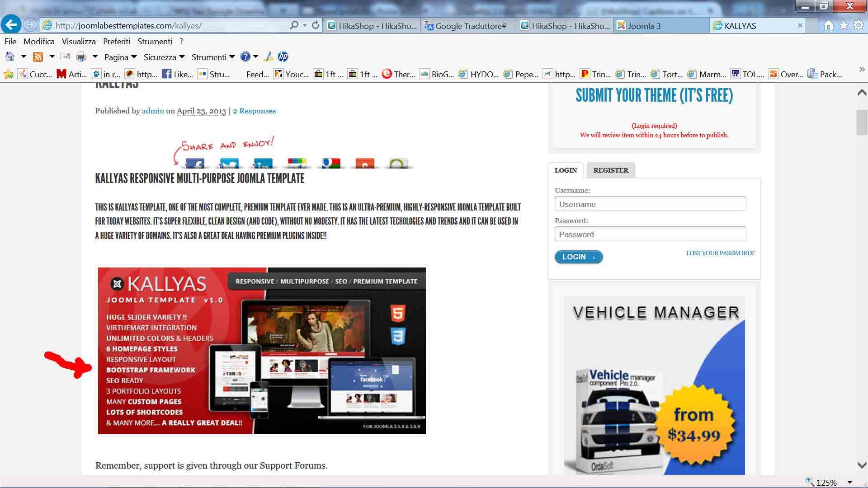Screen dimensions: 868x488
Task: Click the RSS feeds icon
Action: (x=38, y=57)
